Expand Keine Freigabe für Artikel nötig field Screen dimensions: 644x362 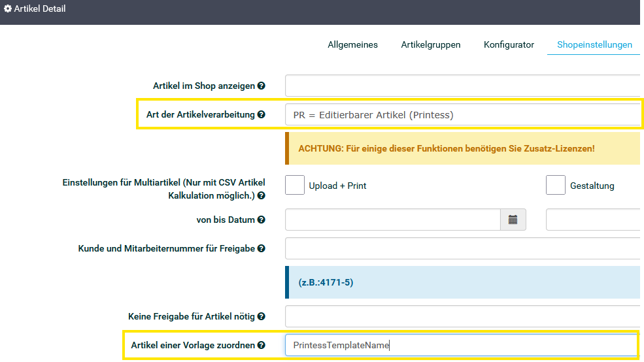[x=462, y=317]
